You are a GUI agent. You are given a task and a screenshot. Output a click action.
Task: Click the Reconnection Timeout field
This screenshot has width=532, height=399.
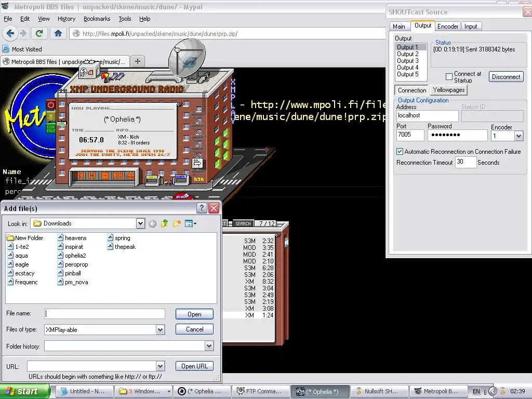(x=465, y=162)
